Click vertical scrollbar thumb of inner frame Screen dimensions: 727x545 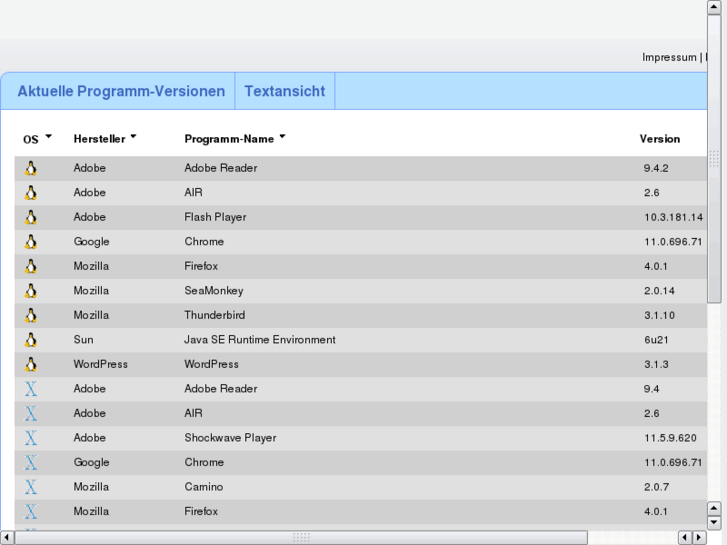pyautogui.click(x=714, y=159)
